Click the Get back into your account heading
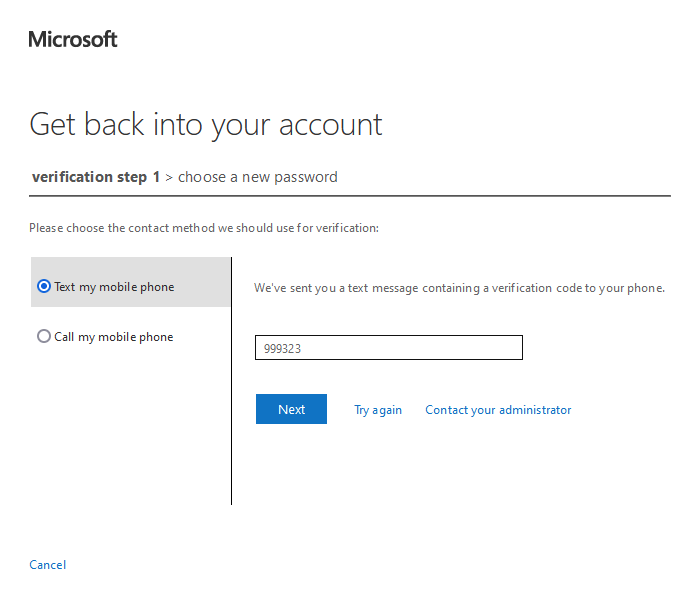Viewport: 691px width, 600px height. (206, 125)
